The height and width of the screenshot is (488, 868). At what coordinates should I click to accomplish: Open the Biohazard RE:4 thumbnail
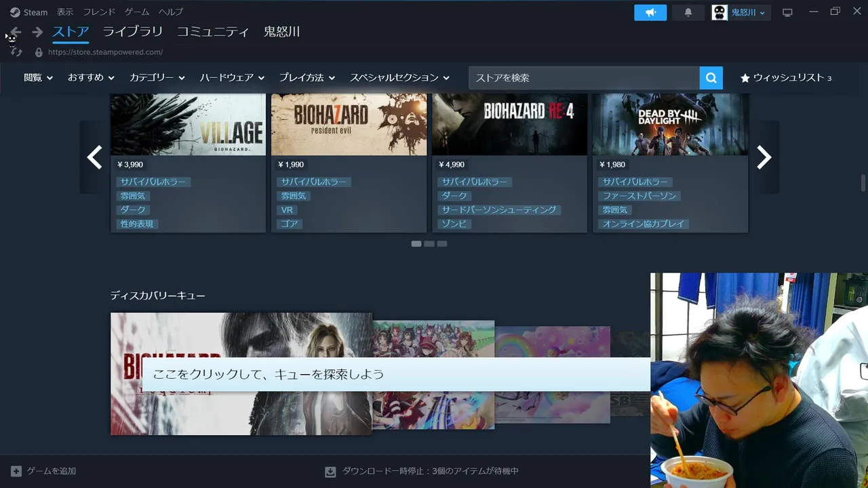pyautogui.click(x=509, y=125)
